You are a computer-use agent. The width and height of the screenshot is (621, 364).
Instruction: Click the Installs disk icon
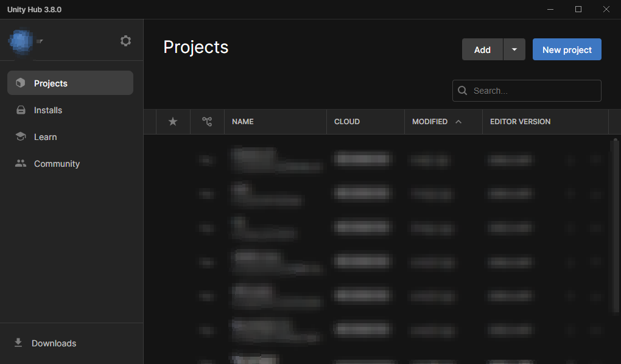click(21, 110)
